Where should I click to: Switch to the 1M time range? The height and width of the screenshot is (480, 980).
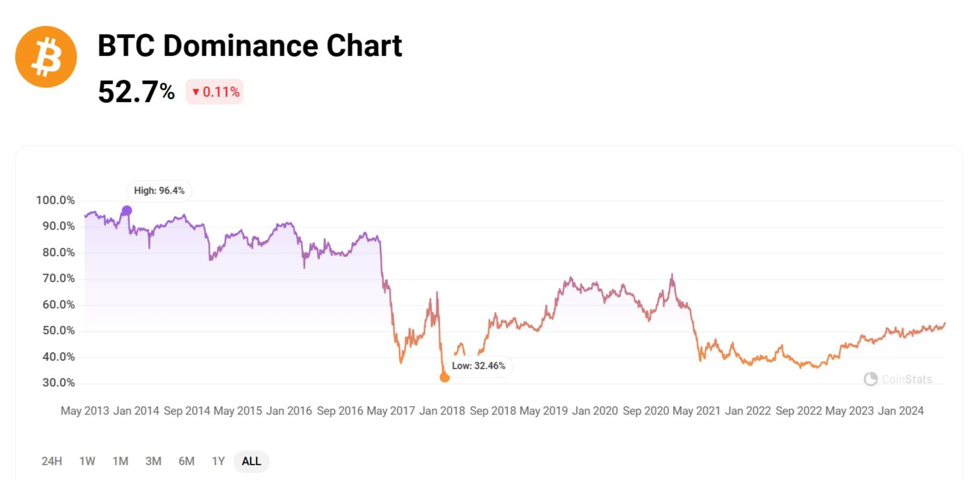(120, 461)
